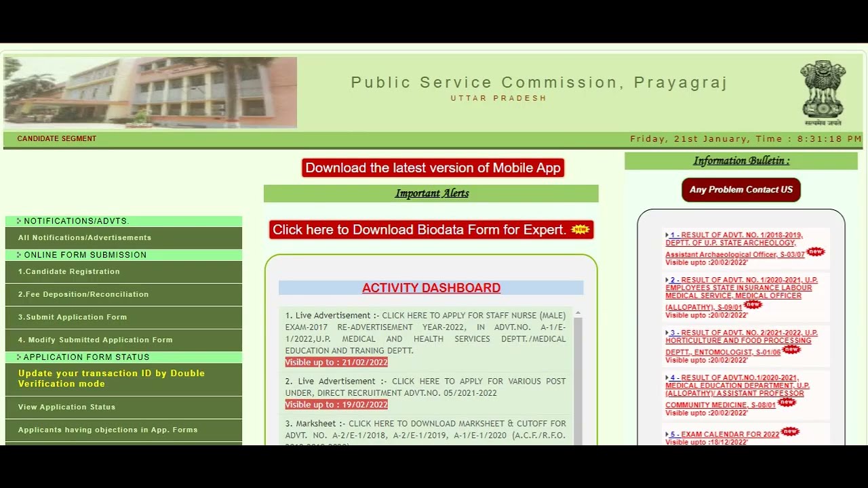
Task: Select Submit Application Form menu item
Action: pyautogui.click(x=123, y=317)
